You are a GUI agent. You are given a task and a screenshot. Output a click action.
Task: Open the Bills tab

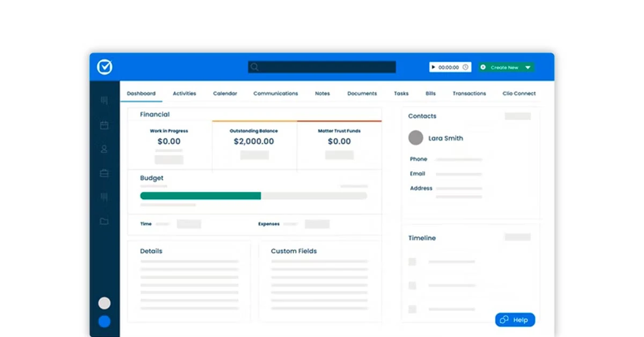pyautogui.click(x=430, y=93)
